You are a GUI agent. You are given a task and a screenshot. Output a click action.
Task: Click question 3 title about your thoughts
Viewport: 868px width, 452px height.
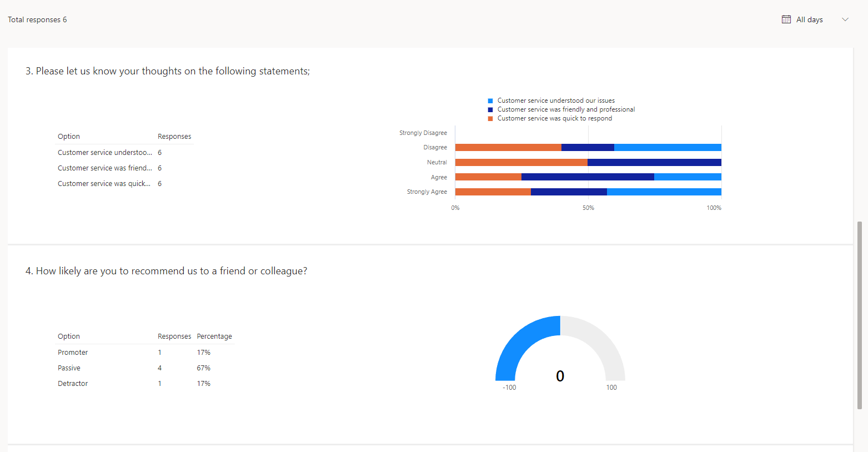tap(168, 71)
